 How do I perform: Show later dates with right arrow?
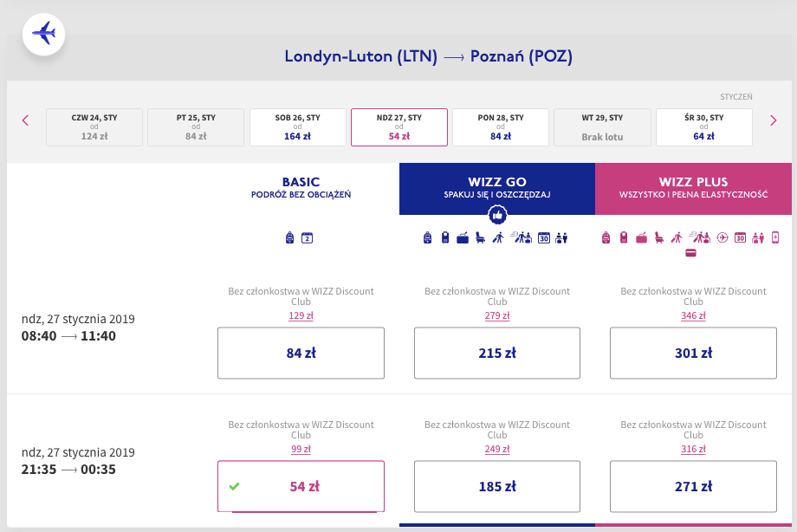[773, 120]
